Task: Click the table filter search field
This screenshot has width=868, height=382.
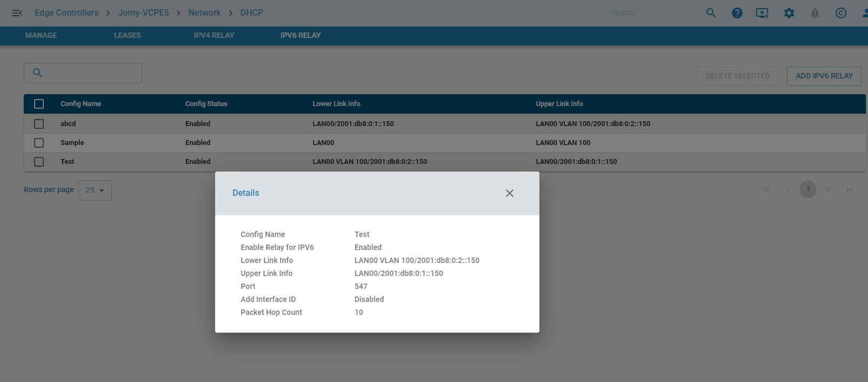Action: [x=89, y=73]
